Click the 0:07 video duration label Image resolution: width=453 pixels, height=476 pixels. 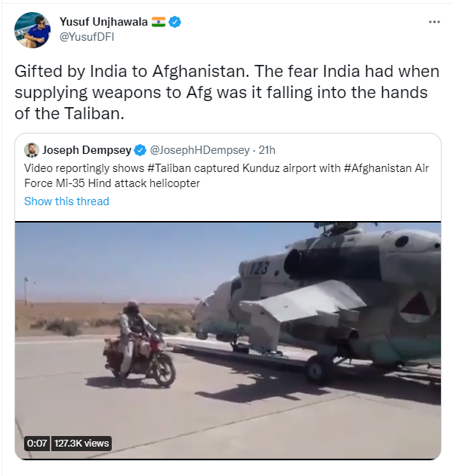(x=37, y=444)
